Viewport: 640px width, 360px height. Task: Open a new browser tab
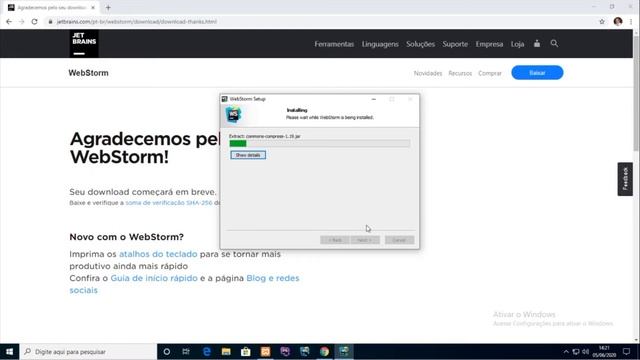108,7
